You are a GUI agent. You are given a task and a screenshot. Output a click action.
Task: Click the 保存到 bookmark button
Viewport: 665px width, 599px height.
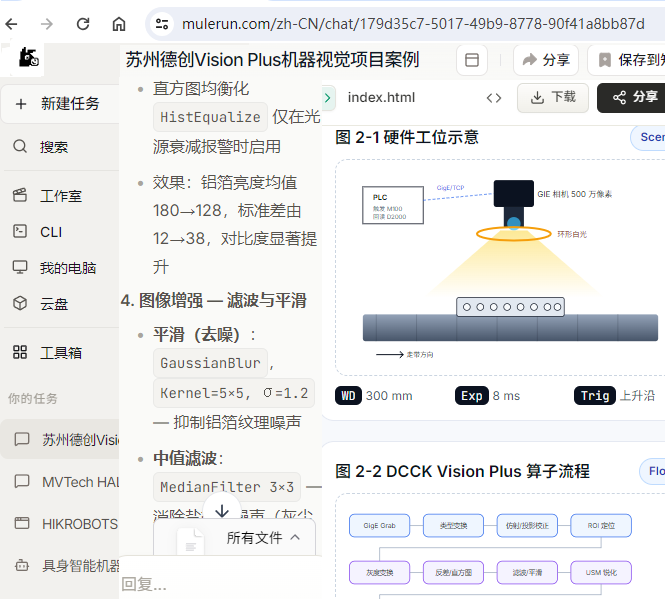pyautogui.click(x=627, y=60)
